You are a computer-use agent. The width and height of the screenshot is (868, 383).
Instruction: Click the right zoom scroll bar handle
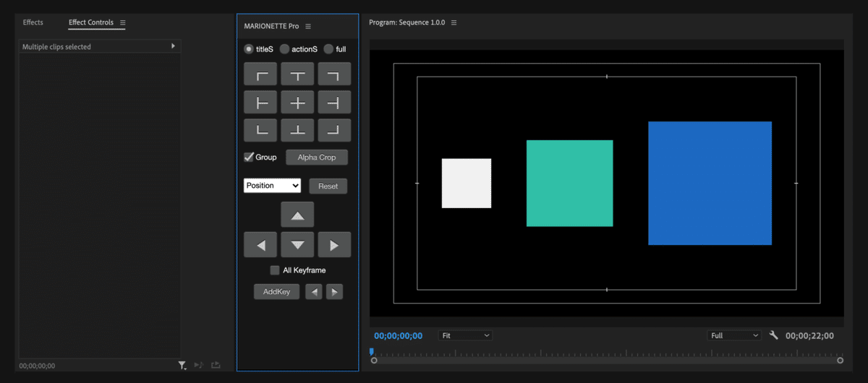click(841, 360)
